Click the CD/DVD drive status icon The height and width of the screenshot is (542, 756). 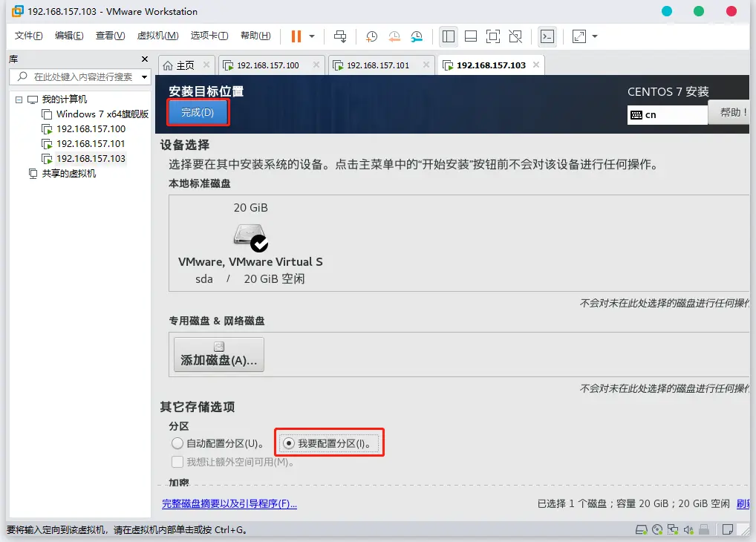657,530
